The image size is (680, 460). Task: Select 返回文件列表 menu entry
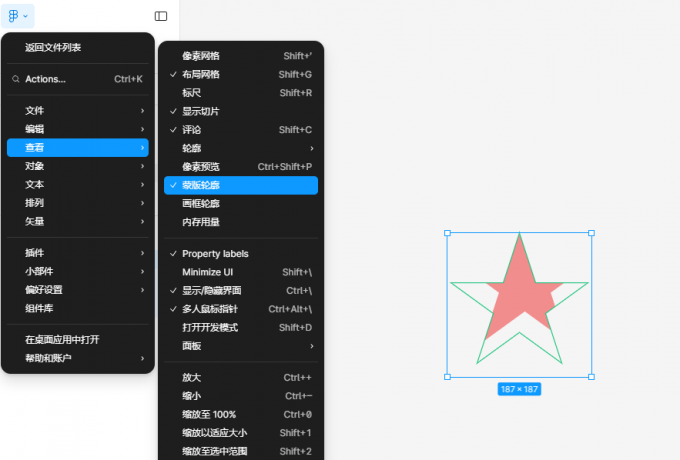point(78,48)
